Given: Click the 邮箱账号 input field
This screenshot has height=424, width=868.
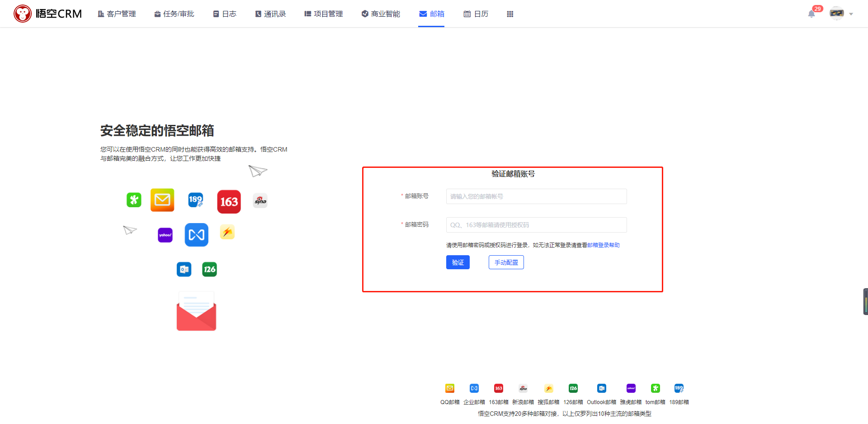Looking at the screenshot, I should pyautogui.click(x=536, y=196).
